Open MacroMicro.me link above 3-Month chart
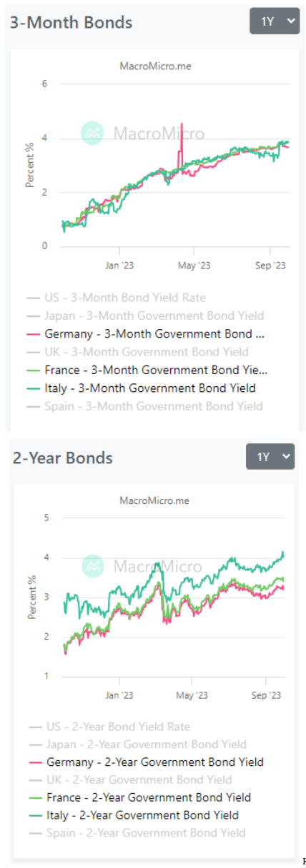The height and width of the screenshot is (868, 306). [154, 66]
